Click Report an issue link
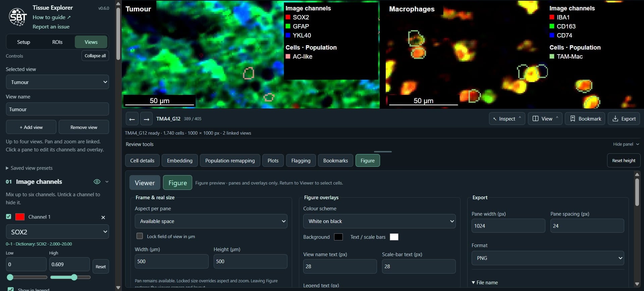The height and width of the screenshot is (291, 644). tap(51, 26)
